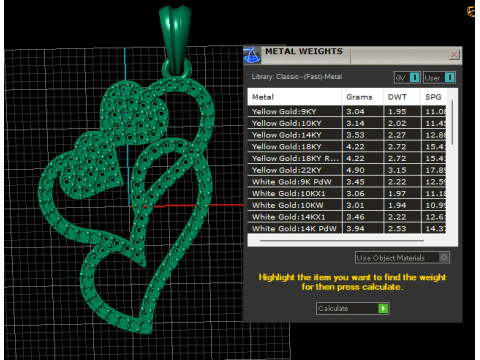Click the SPG column header
The image size is (480, 360).
tap(433, 97)
